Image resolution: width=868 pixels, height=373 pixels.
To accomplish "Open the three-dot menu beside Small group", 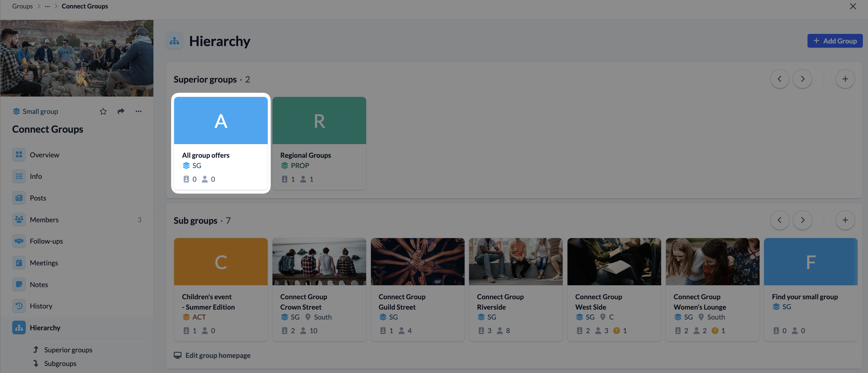I will (139, 111).
